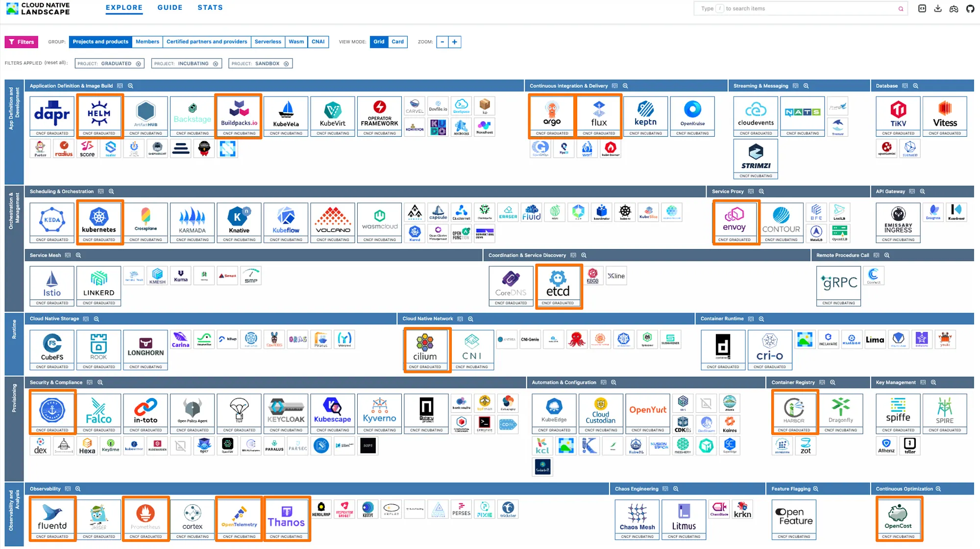Image resolution: width=980 pixels, height=549 pixels.
Task: Click the OpenTelemetry project logo
Action: 239,520
